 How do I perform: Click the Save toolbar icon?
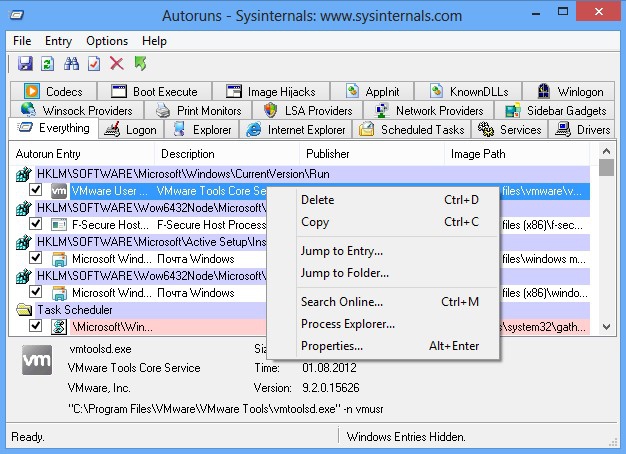tap(25, 64)
